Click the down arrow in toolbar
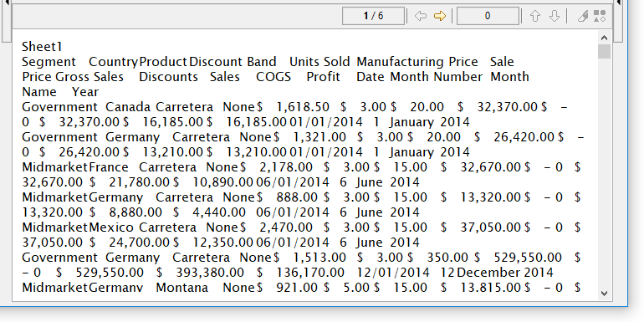Image resolution: width=644 pixels, height=322 pixels. click(x=554, y=16)
